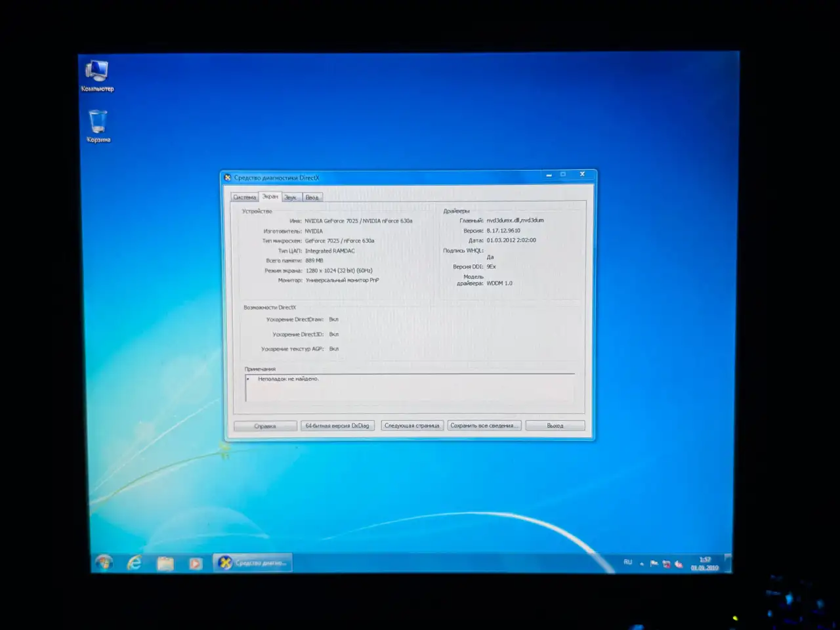Click the DirectX diagnostic taskbar button
The width and height of the screenshot is (840, 630).
(x=253, y=563)
